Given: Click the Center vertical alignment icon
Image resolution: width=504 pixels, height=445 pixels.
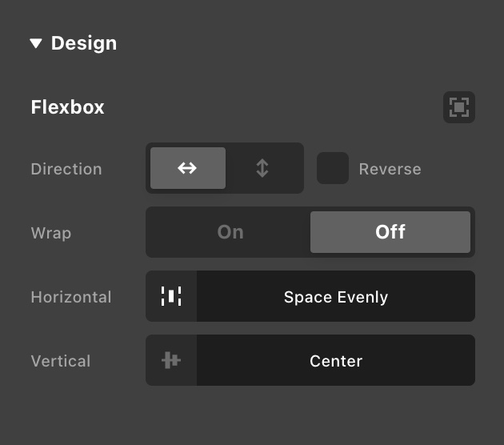Looking at the screenshot, I should pos(171,360).
